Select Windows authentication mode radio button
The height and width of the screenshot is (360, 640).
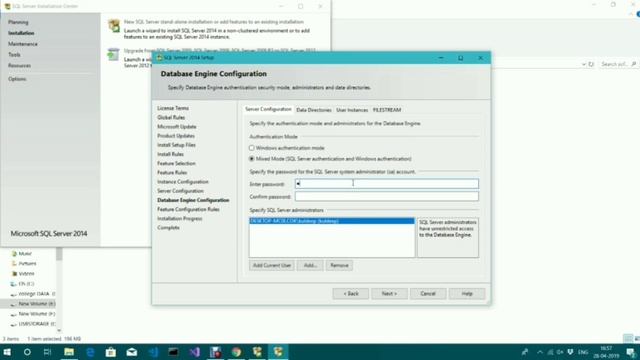pos(251,148)
